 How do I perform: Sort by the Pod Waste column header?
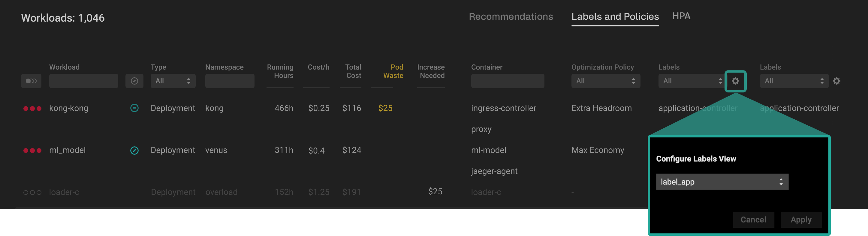tap(393, 71)
